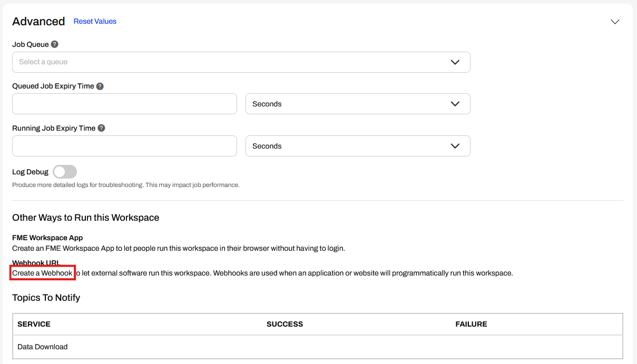637x364 pixels.
Task: Click the Create a Webhook link
Action: click(x=43, y=272)
